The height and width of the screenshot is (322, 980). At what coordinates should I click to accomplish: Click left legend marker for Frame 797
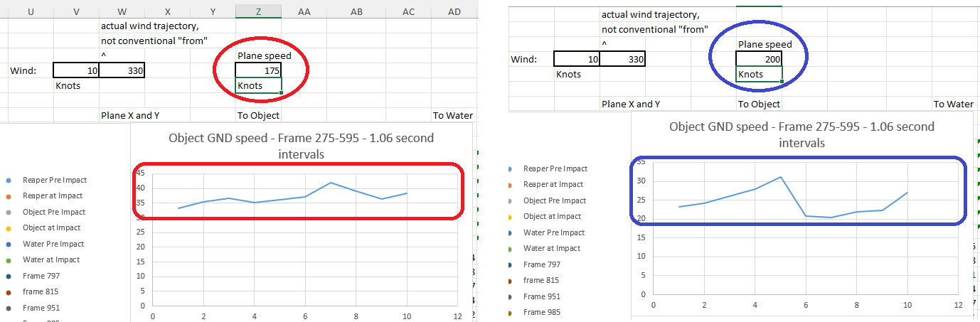8,277
